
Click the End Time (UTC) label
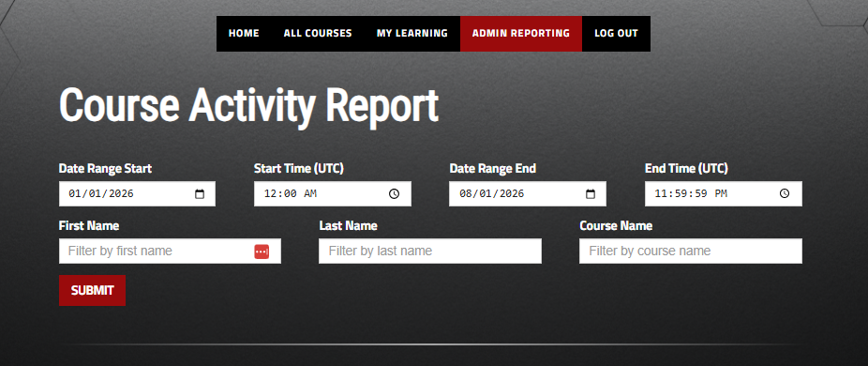coord(686,169)
